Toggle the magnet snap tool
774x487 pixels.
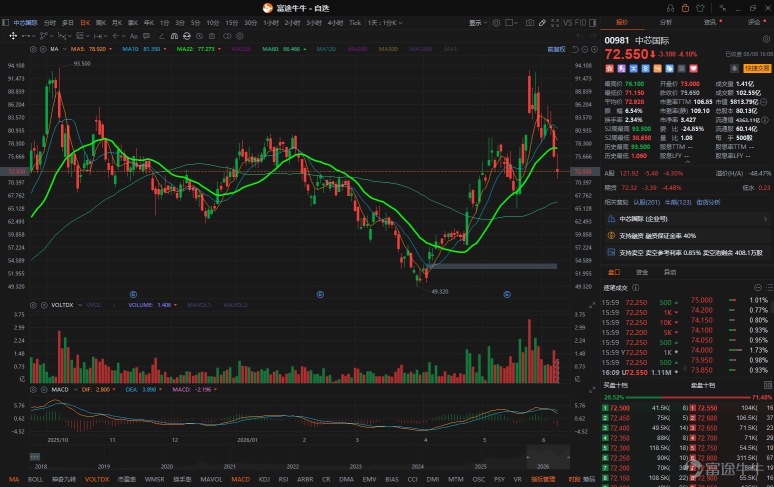coord(174,36)
